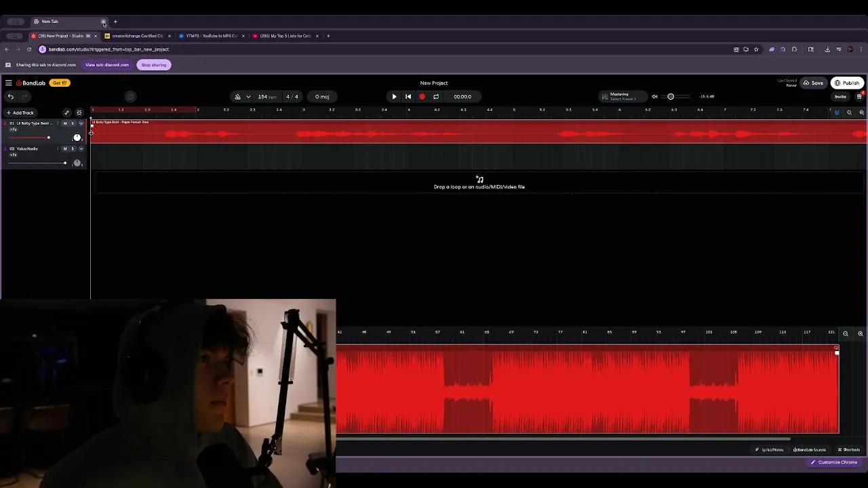
Task: Adjust Voice/Audio pan knob
Action: tap(77, 163)
